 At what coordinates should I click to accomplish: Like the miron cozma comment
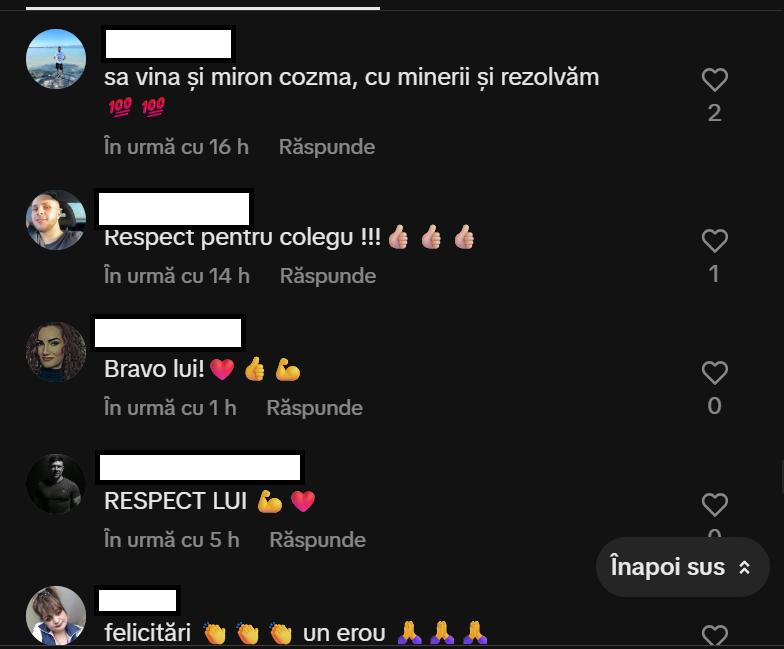[x=714, y=80]
